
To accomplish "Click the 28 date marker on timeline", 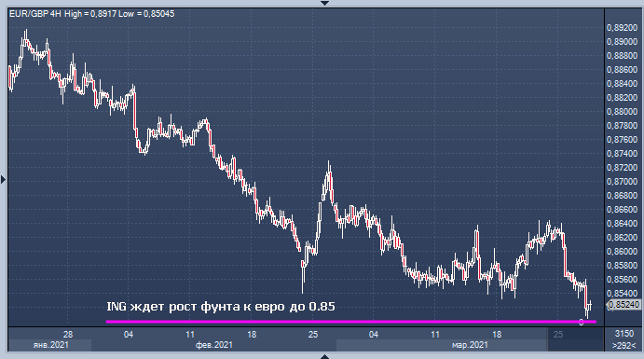I will (68, 335).
